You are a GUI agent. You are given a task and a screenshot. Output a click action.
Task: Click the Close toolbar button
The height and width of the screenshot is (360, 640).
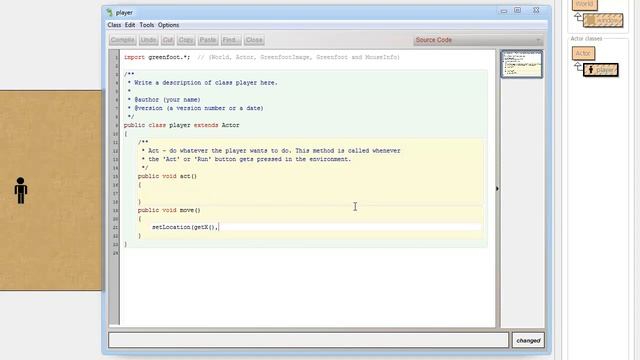tap(254, 40)
